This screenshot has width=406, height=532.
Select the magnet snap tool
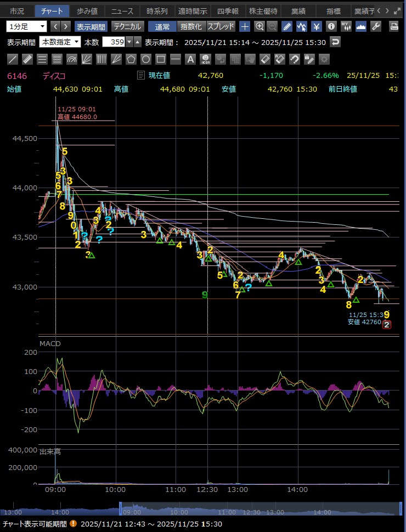point(294,59)
